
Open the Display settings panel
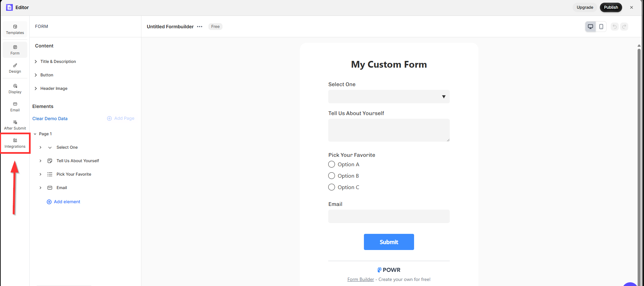pyautogui.click(x=15, y=89)
